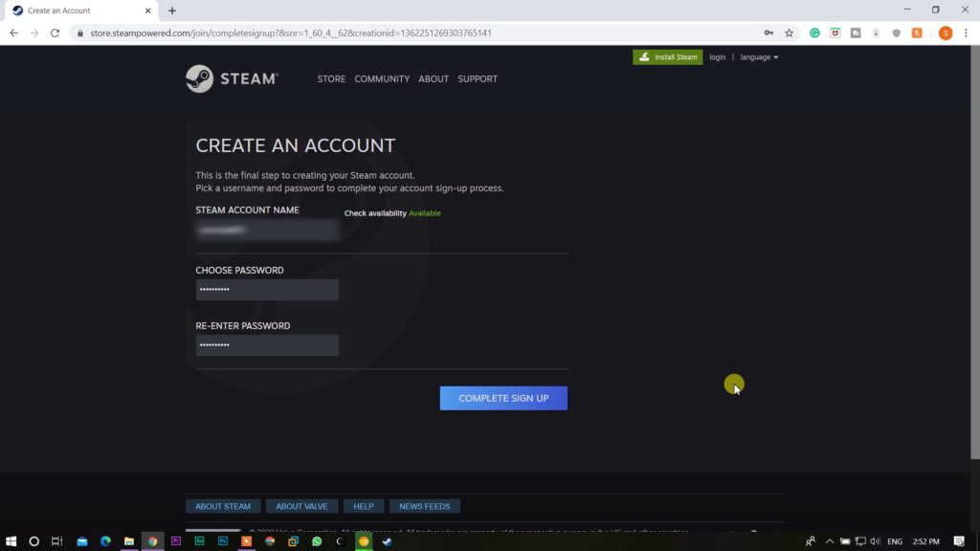This screenshot has width=980, height=551.
Task: Reload the page with the refresh icon
Action: (55, 33)
